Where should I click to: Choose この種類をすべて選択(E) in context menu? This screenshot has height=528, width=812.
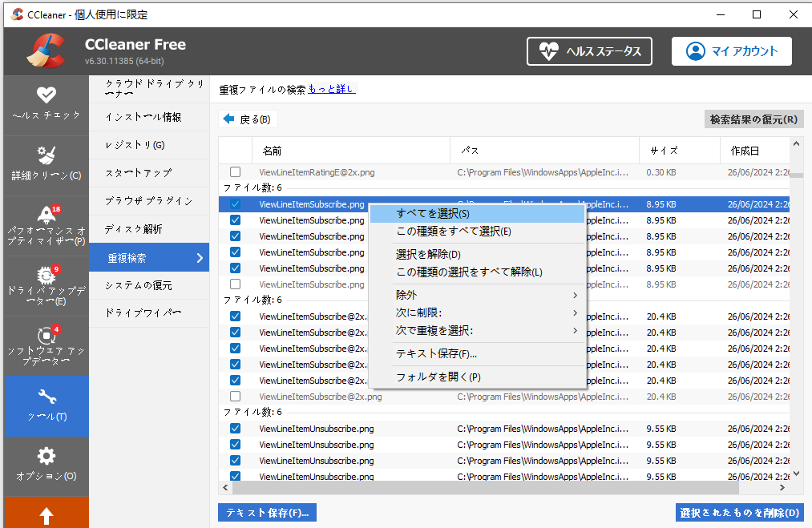click(x=478, y=231)
